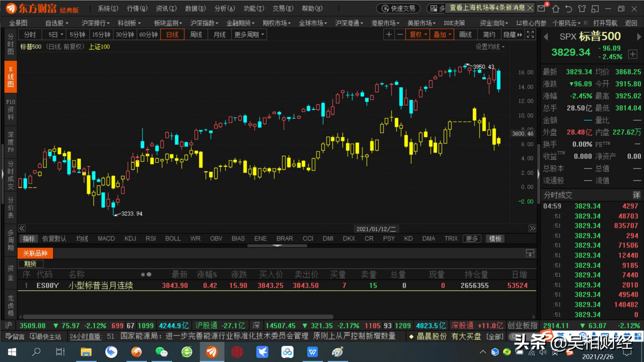The image size is (644, 362).
Task: Select K线图 sidebar tab
Action: pyautogui.click(x=10, y=77)
